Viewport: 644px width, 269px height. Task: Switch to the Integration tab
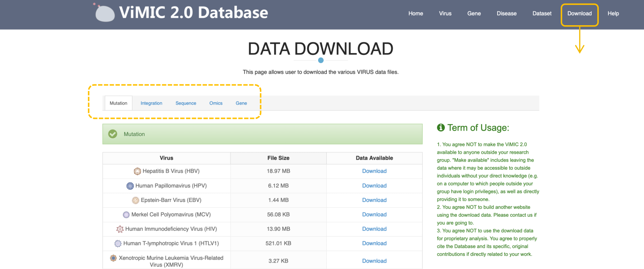point(151,103)
